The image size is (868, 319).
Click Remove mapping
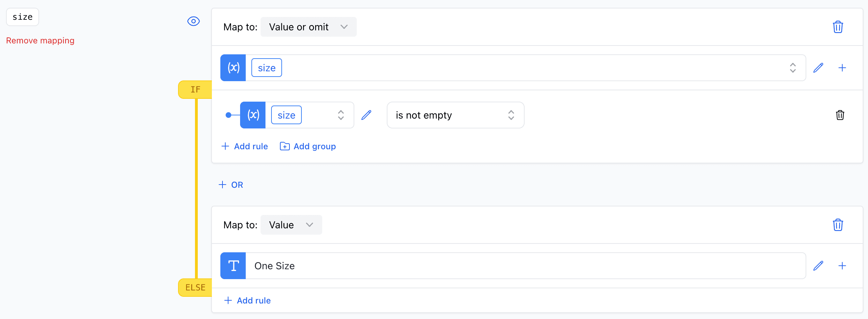point(40,40)
